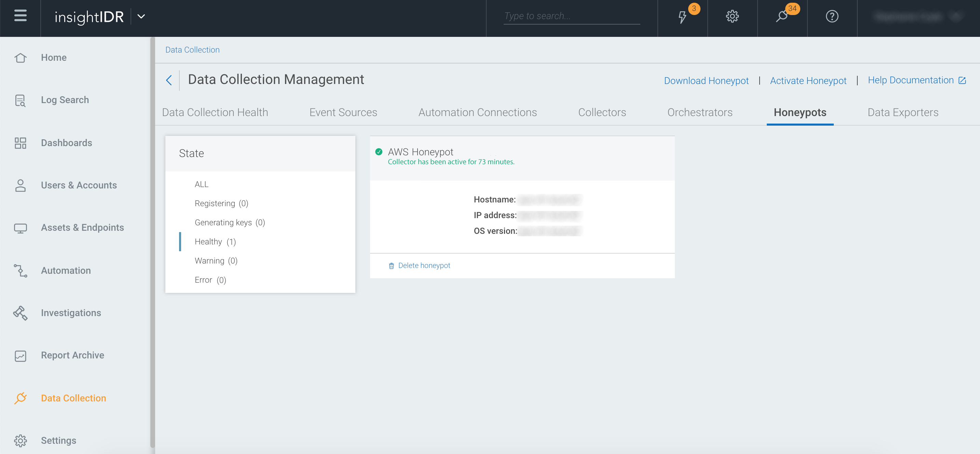This screenshot has width=980, height=454.
Task: Expand the insightIDR product switcher chevron
Action: [141, 16]
